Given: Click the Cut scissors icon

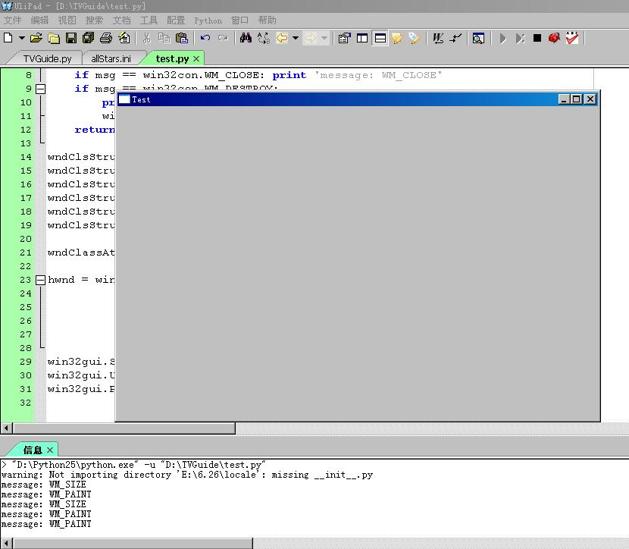Looking at the screenshot, I should 147,38.
